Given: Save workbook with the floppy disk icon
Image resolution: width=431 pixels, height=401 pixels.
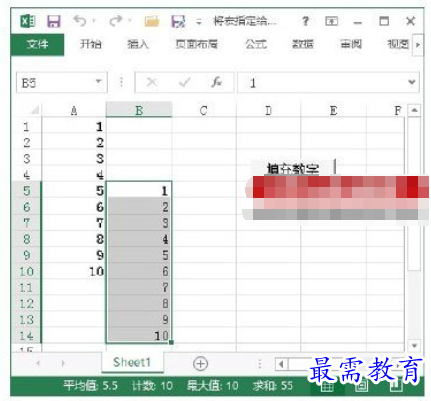Looking at the screenshot, I should pos(53,22).
